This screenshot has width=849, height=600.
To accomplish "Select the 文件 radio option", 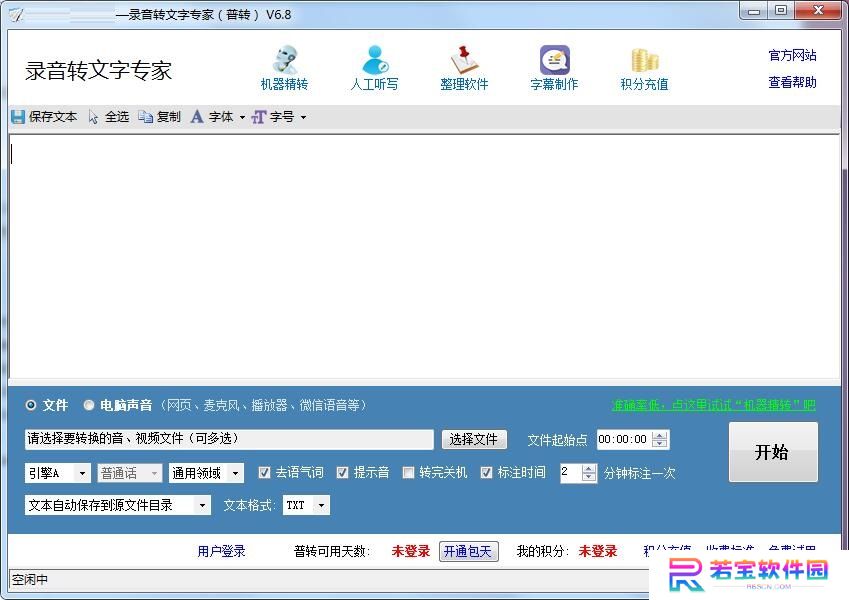I will point(31,405).
